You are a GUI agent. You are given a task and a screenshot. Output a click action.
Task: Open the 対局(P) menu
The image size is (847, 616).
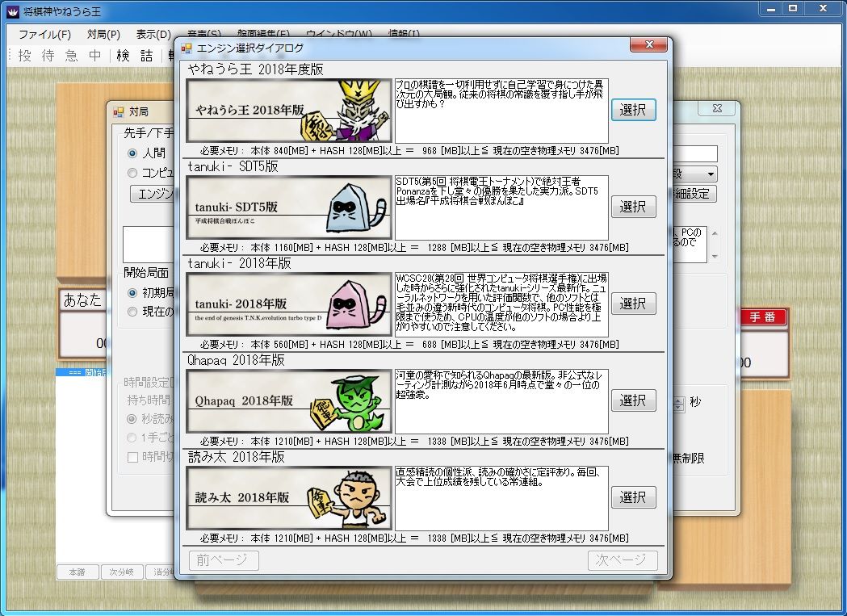[103, 35]
